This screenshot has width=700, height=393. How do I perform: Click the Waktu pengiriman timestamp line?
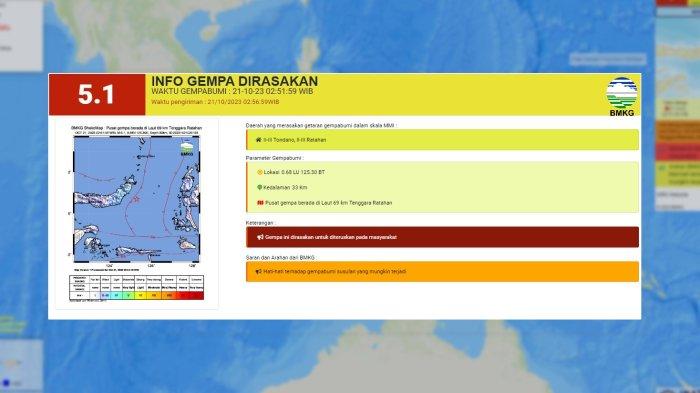click(x=215, y=102)
